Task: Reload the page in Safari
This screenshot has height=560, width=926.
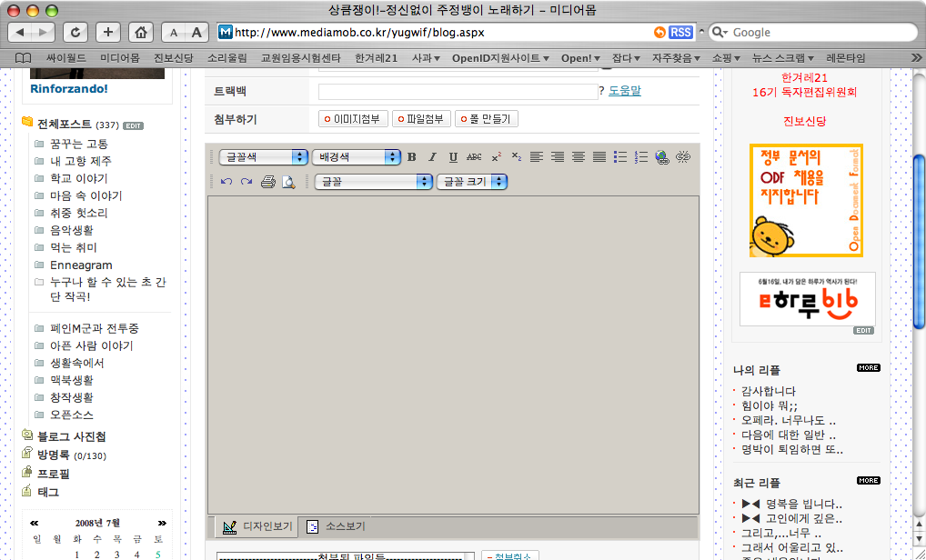Action: 75,33
